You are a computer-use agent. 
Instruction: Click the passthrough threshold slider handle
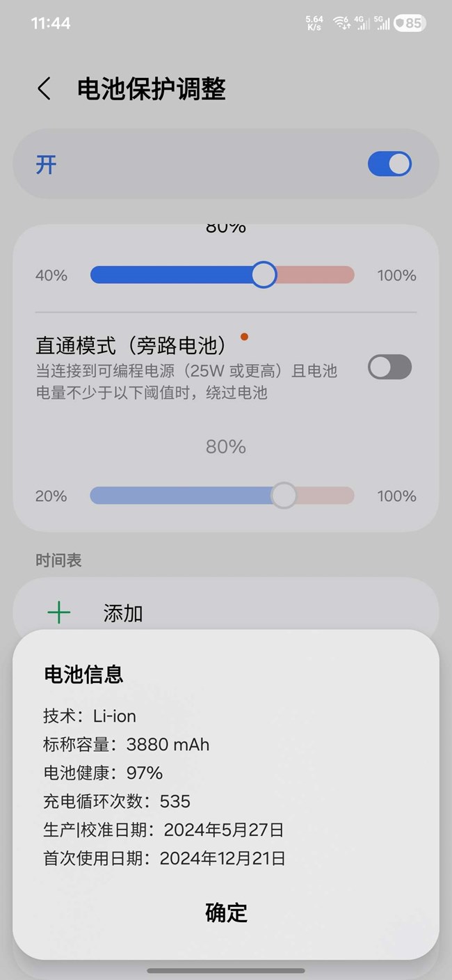point(283,496)
